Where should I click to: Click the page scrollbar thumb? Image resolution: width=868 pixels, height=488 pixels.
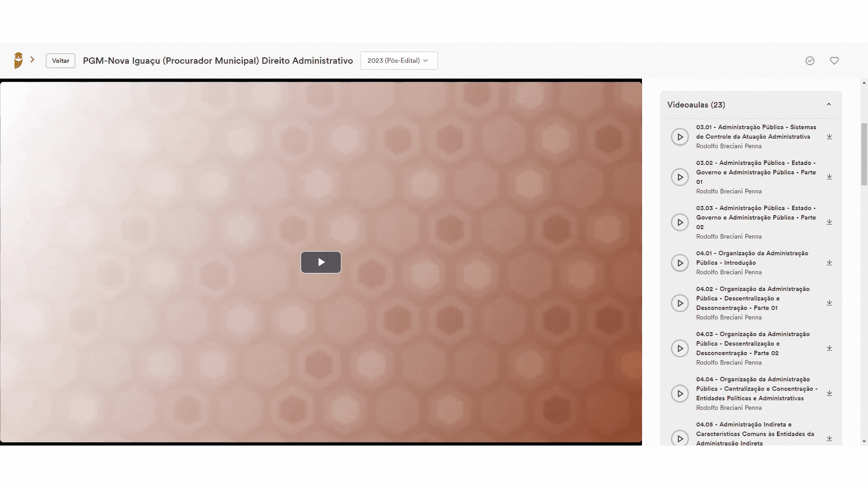tap(864, 154)
